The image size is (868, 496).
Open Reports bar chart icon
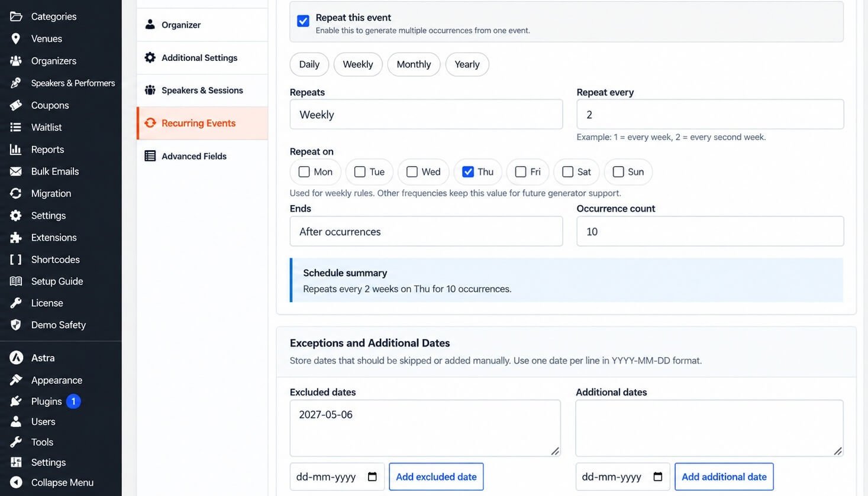pyautogui.click(x=16, y=150)
